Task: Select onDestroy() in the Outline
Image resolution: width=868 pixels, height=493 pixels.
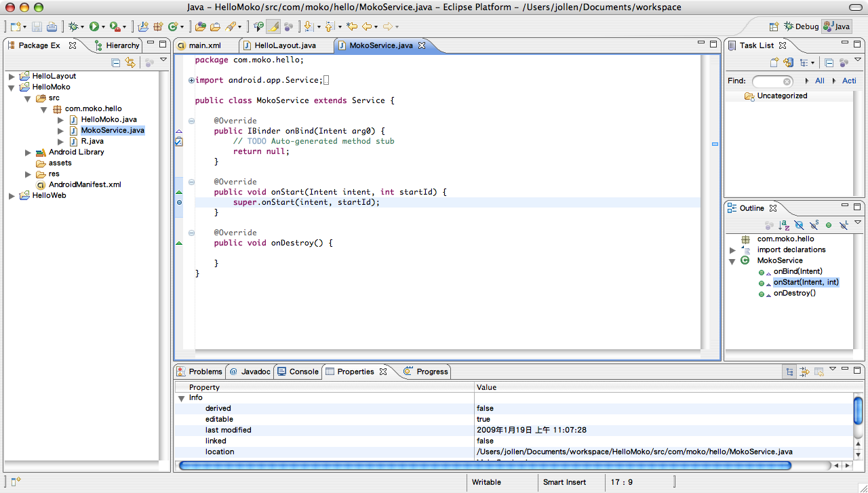Action: pos(794,293)
